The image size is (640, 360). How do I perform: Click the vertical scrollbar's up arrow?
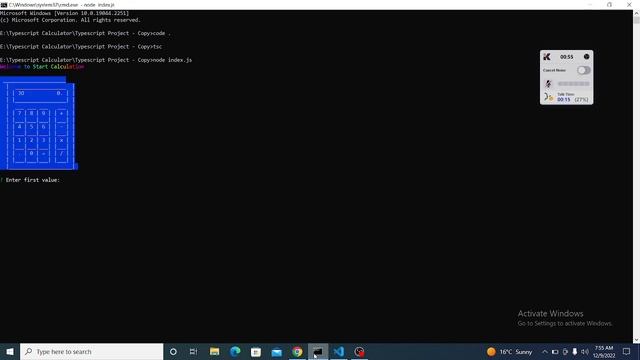pos(636,13)
